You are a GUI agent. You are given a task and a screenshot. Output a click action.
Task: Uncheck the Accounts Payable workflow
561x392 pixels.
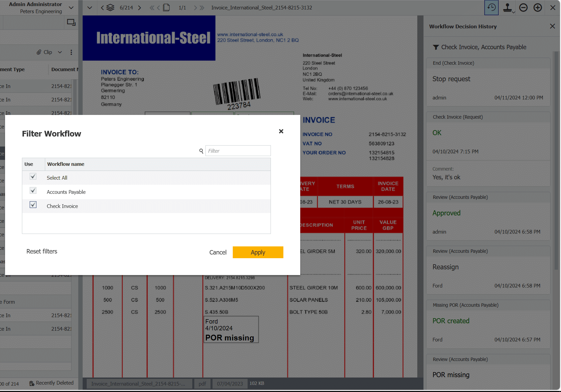coord(33,191)
